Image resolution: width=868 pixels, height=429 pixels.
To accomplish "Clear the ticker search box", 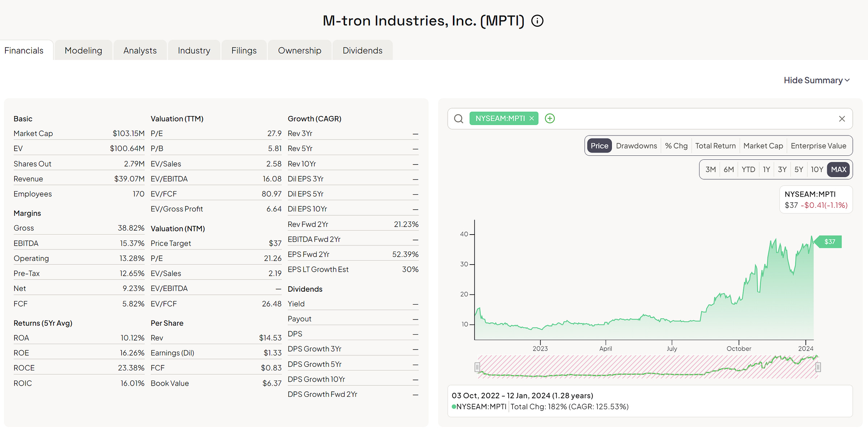I will (842, 119).
